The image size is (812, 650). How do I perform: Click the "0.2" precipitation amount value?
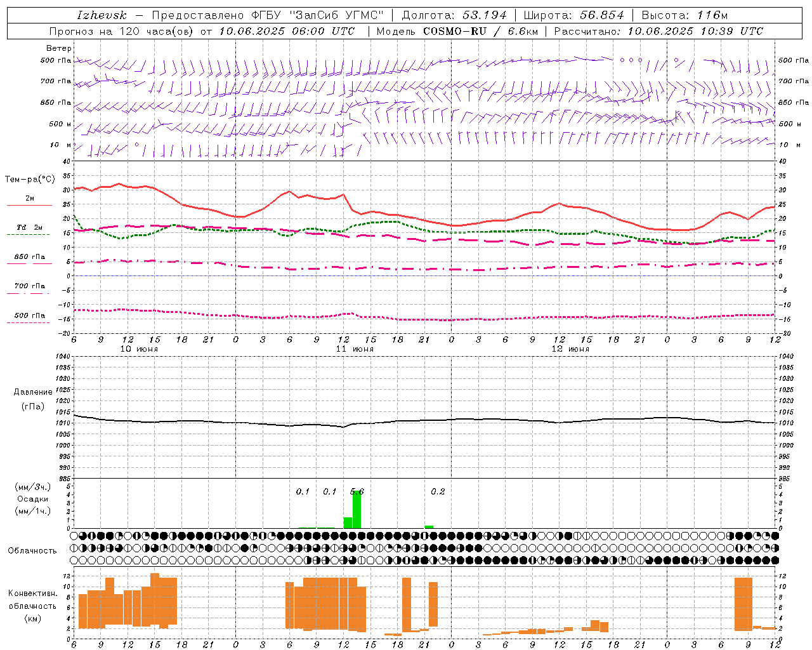tap(438, 491)
